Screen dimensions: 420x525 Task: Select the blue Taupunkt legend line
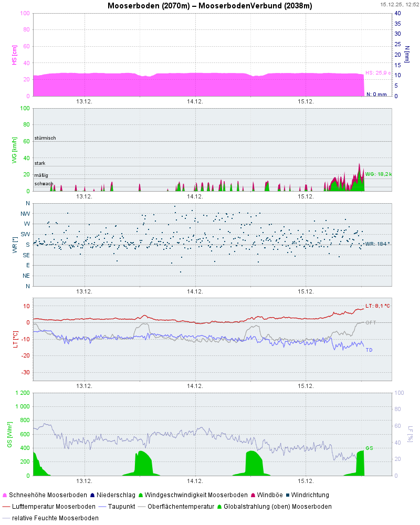pos(102,507)
